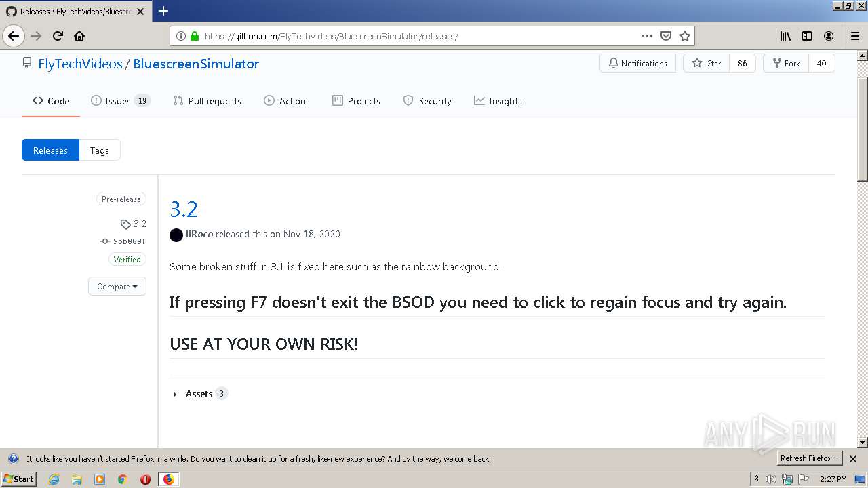Open the Firefox hamburger menu

[855, 36]
